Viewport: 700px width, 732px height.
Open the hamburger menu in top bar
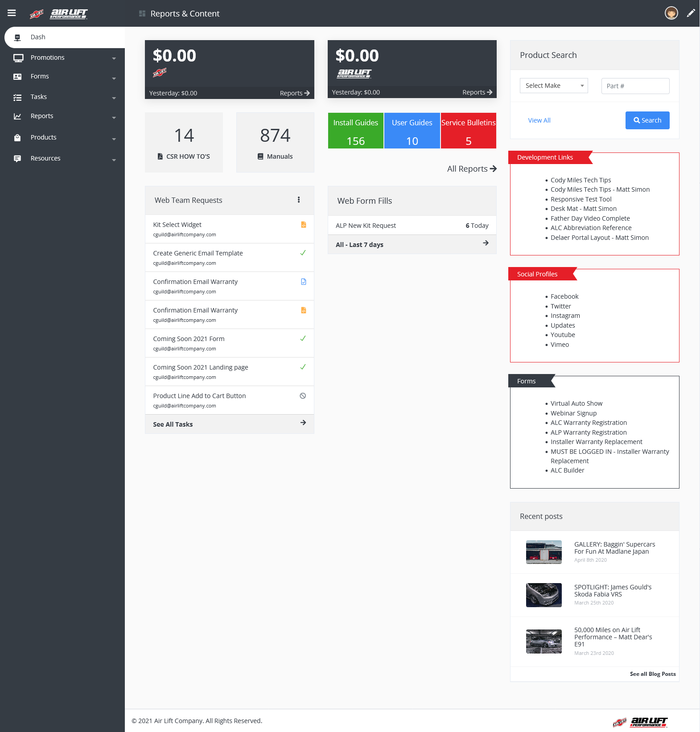[12, 13]
